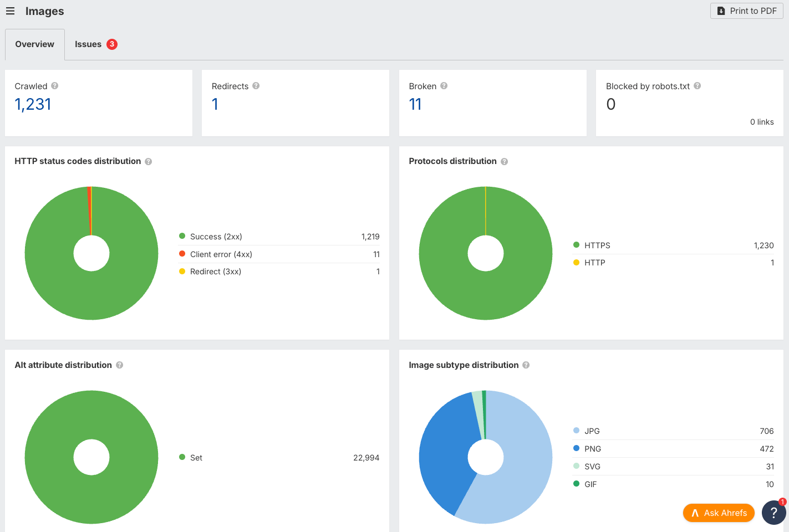Click help icon for Protocols distribution
Image resolution: width=789 pixels, height=532 pixels.
504,161
